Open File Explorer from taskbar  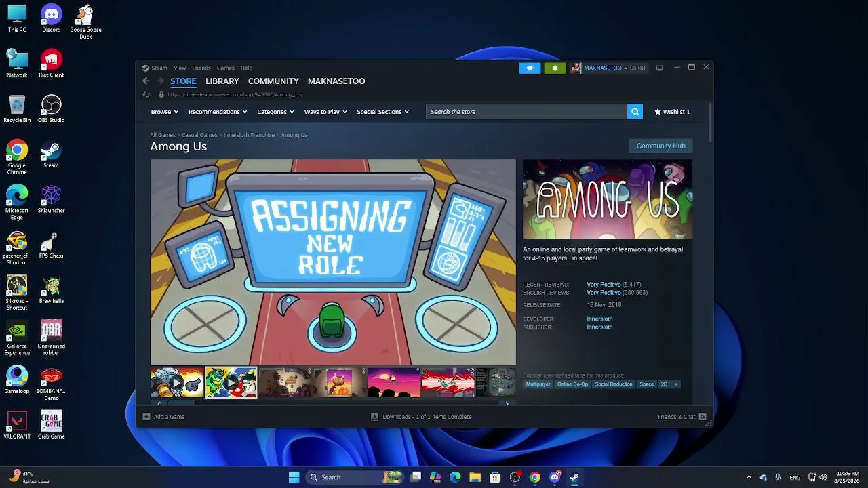point(475,477)
